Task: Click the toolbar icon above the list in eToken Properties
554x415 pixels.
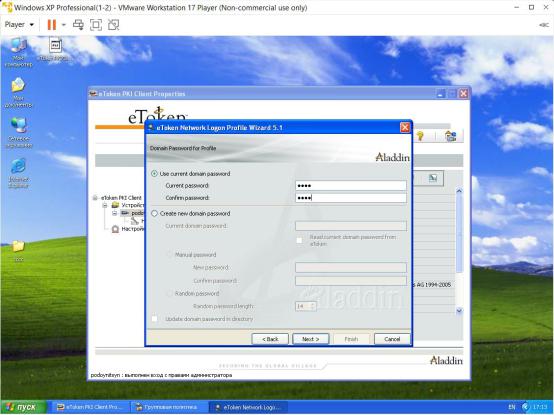Action: coord(433,178)
